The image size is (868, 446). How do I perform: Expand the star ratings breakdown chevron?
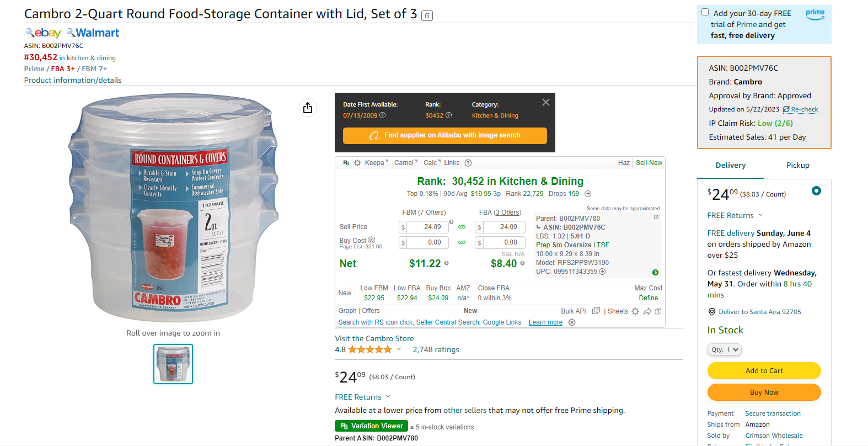399,349
